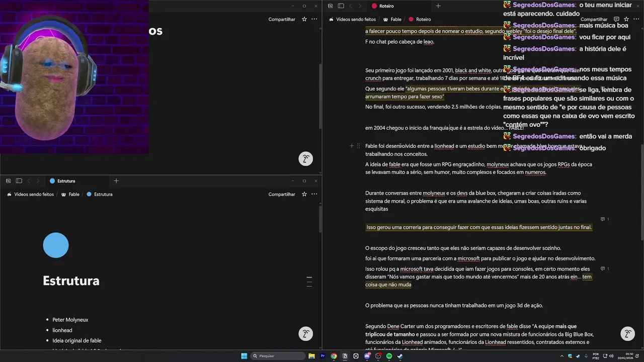The width and height of the screenshot is (644, 362).
Task: Open 'Vídeos sendo feitos' breadcrumb in Estrutura window
Action: point(30,194)
